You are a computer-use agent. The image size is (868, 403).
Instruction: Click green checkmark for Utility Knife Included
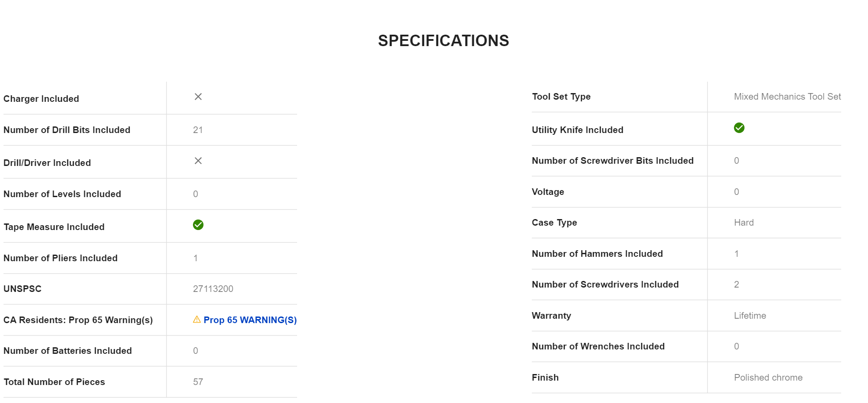point(739,128)
